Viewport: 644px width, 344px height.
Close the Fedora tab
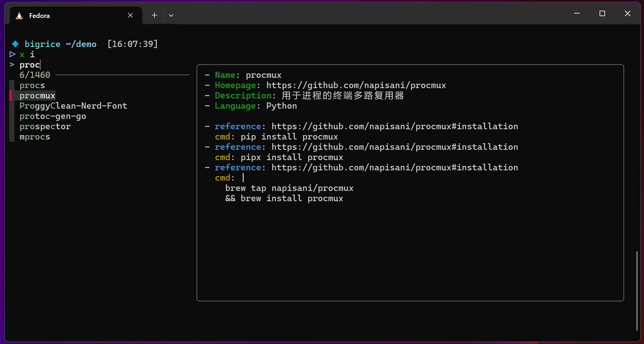[x=130, y=15]
